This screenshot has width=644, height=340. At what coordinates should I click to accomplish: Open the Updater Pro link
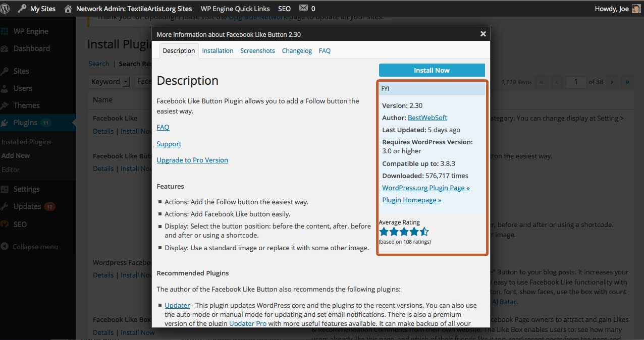coord(248,323)
